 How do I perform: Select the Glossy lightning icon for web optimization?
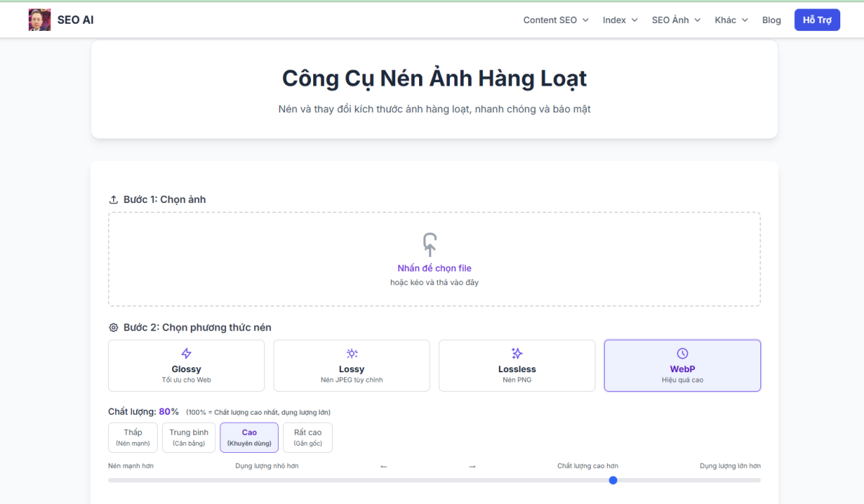(x=186, y=353)
